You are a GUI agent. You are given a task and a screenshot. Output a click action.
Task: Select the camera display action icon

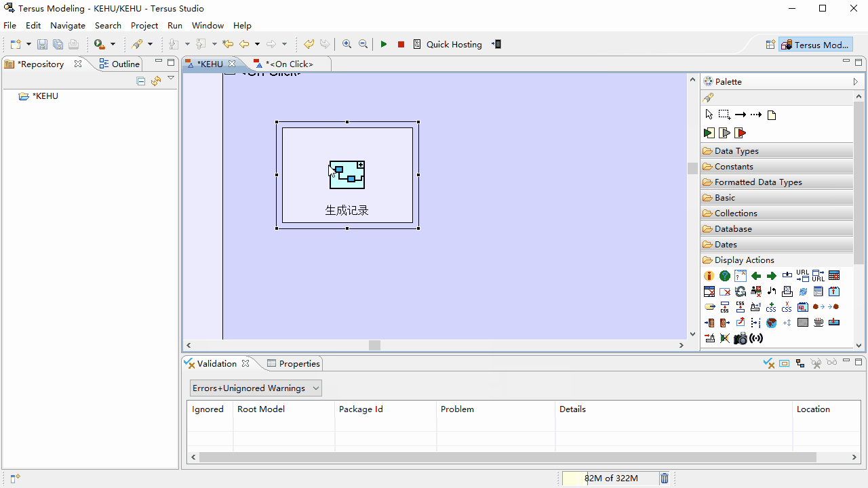click(x=740, y=338)
